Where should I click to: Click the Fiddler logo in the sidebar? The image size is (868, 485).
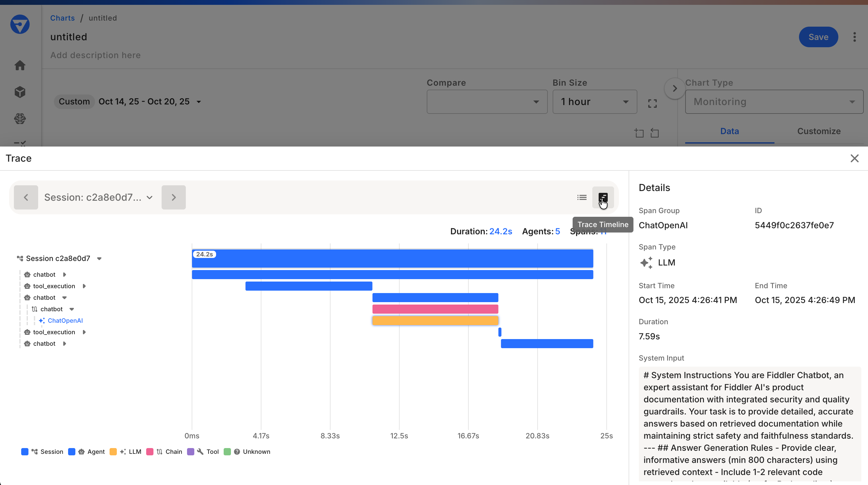[20, 24]
